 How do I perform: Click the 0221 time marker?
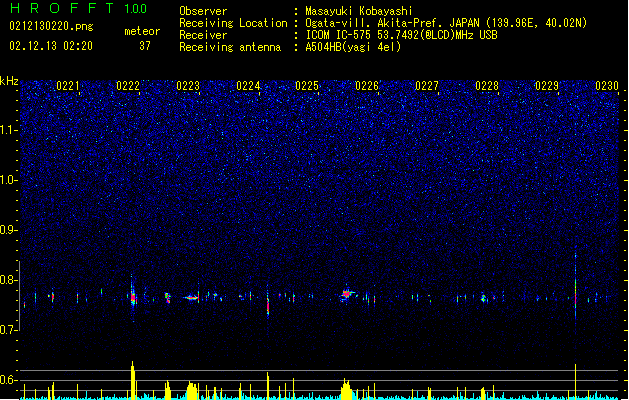[x=68, y=86]
